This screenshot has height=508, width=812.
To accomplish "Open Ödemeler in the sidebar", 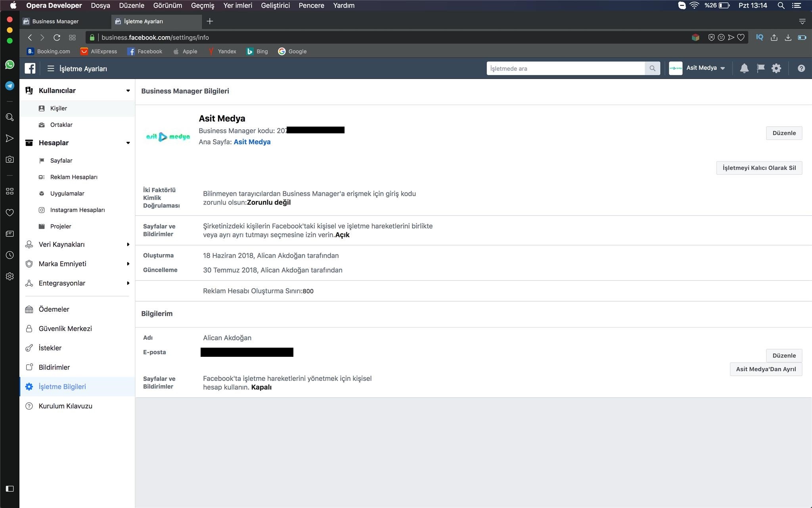I will click(x=77, y=309).
